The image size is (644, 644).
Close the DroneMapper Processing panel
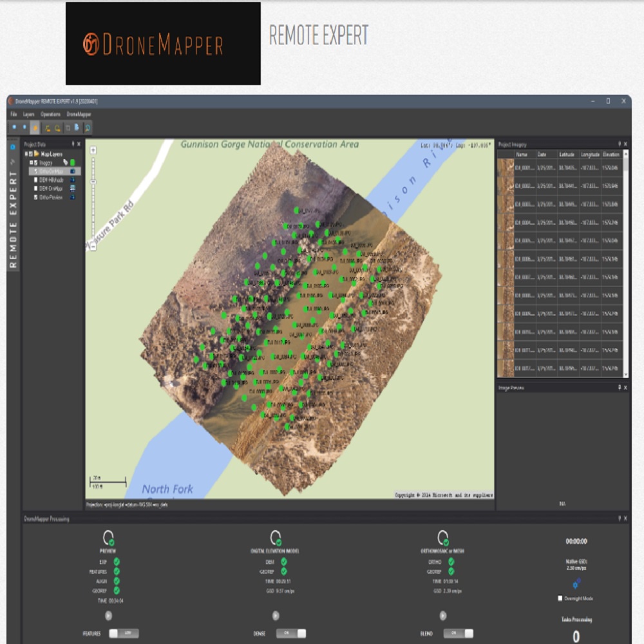[625, 518]
